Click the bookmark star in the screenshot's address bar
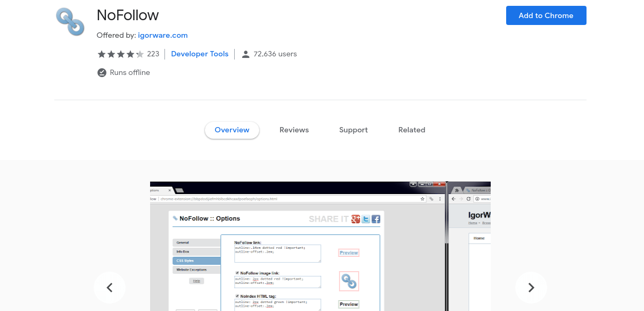This screenshot has height=311, width=644. [423, 199]
